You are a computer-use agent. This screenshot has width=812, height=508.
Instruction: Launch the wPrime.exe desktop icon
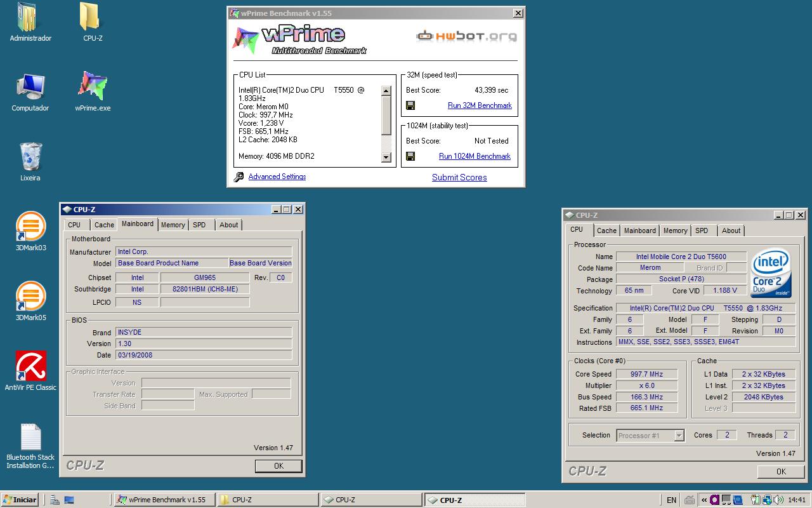pyautogui.click(x=93, y=92)
